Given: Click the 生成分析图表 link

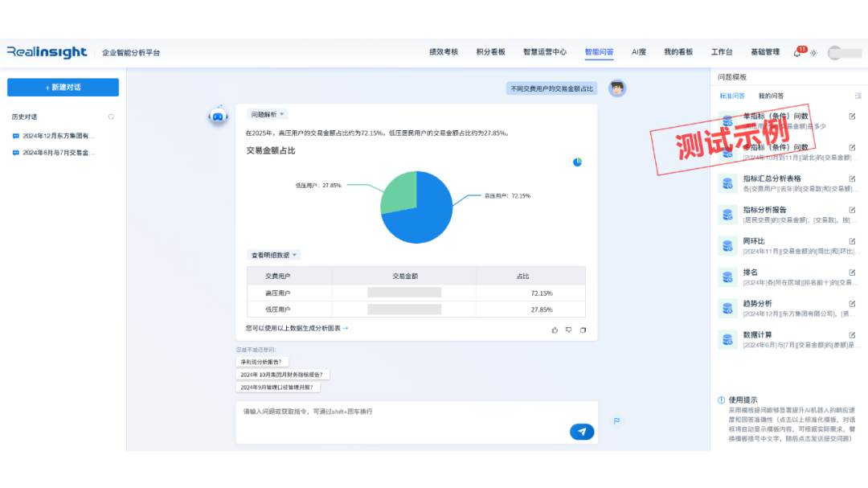Looking at the screenshot, I should pos(325,329).
